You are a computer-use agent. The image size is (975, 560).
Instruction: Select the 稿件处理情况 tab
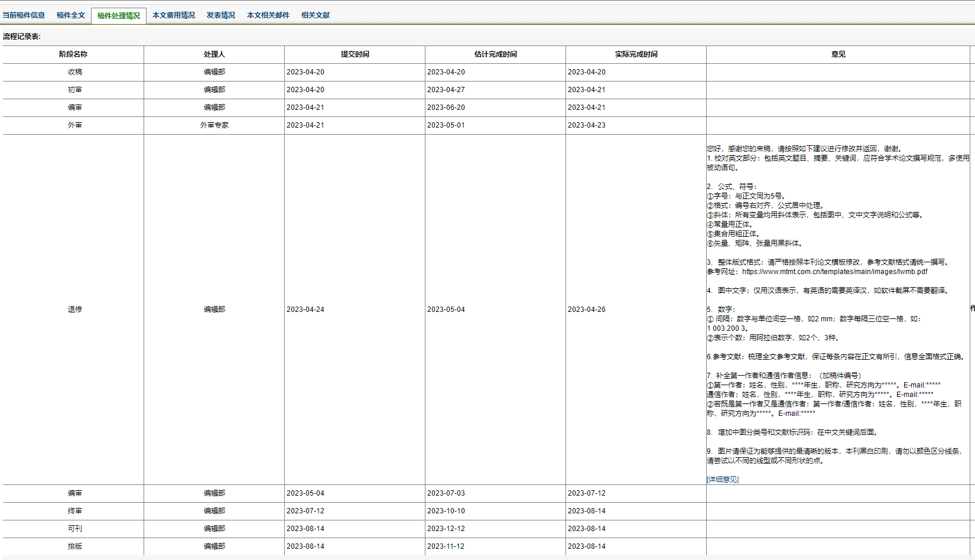tap(119, 16)
